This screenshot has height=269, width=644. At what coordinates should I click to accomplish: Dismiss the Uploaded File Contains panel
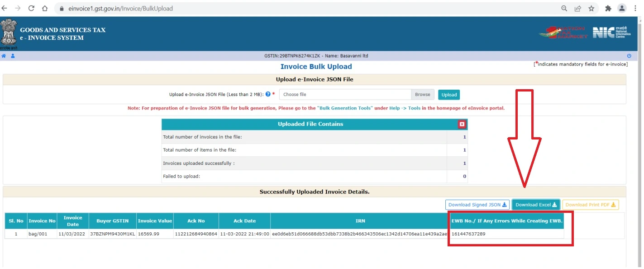463,124
